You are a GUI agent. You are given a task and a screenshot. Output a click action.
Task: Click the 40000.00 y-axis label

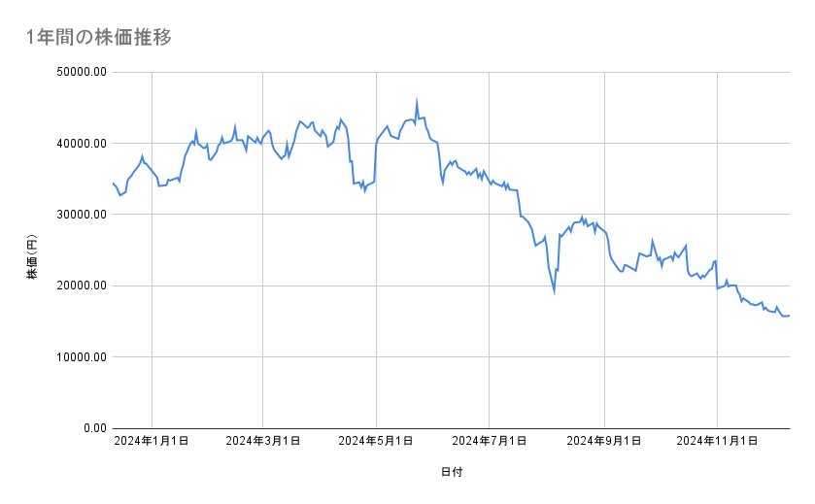tap(81, 144)
